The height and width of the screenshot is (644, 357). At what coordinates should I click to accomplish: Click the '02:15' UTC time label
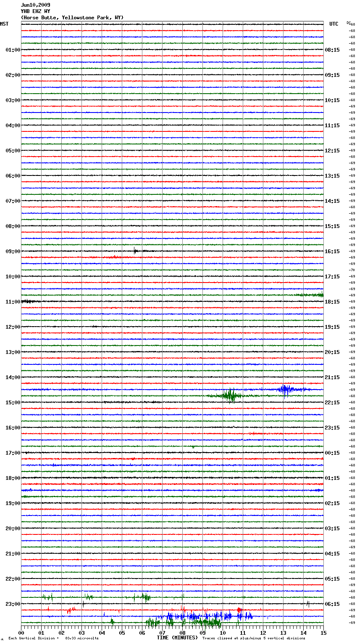tap(332, 503)
